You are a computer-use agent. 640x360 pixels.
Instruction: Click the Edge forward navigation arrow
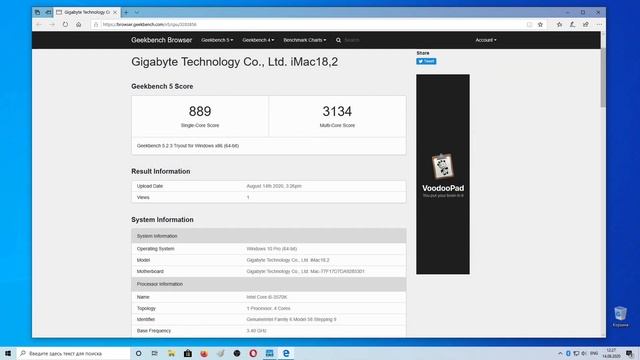coord(52,24)
